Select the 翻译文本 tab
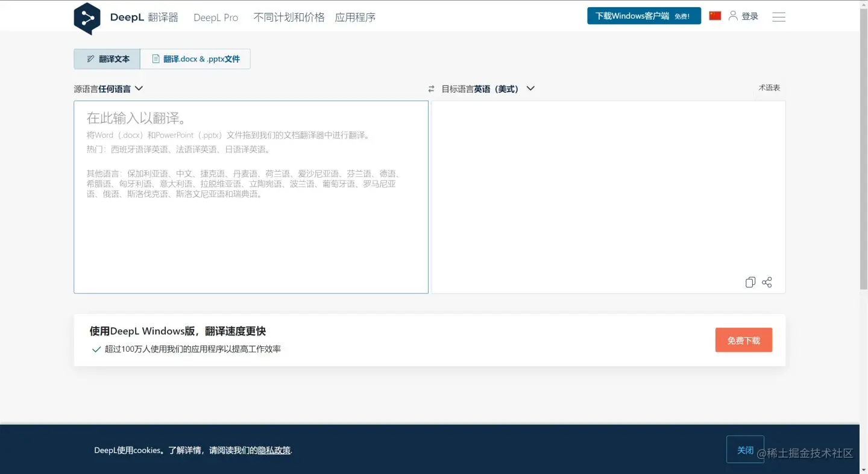Viewport: 868px width, 474px height. [107, 59]
